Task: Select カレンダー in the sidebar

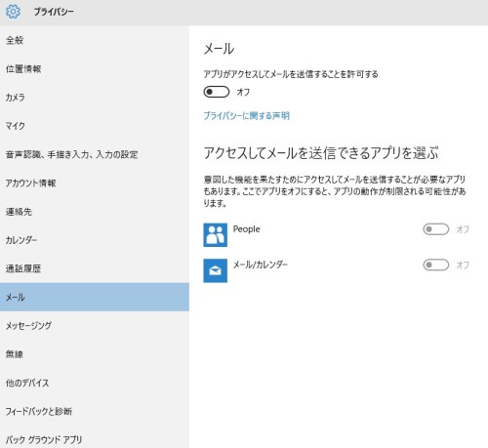Action: coord(95,240)
